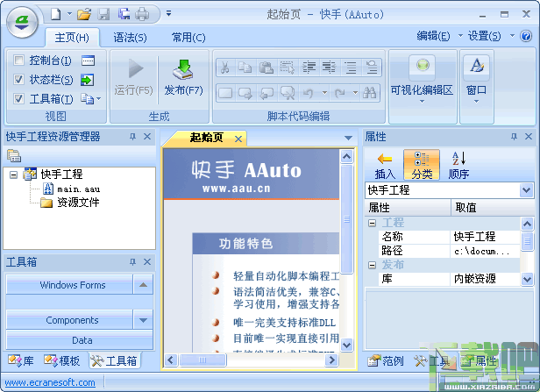Expand the Components toolbox section arrow
The height and width of the screenshot is (392, 540).
click(x=143, y=320)
